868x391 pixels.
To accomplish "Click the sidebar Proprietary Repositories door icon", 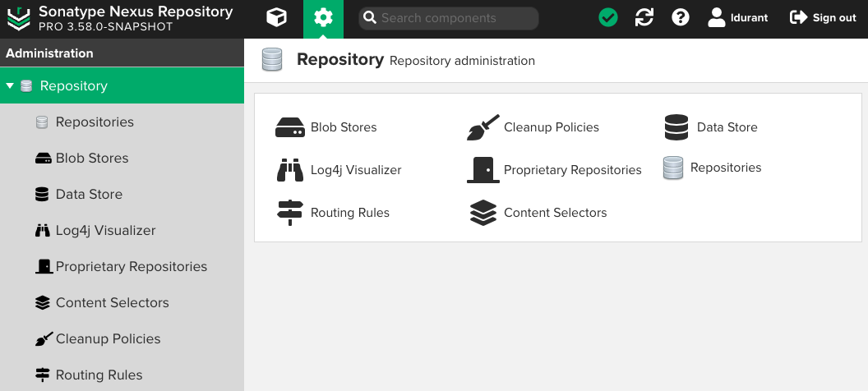I will (x=44, y=267).
